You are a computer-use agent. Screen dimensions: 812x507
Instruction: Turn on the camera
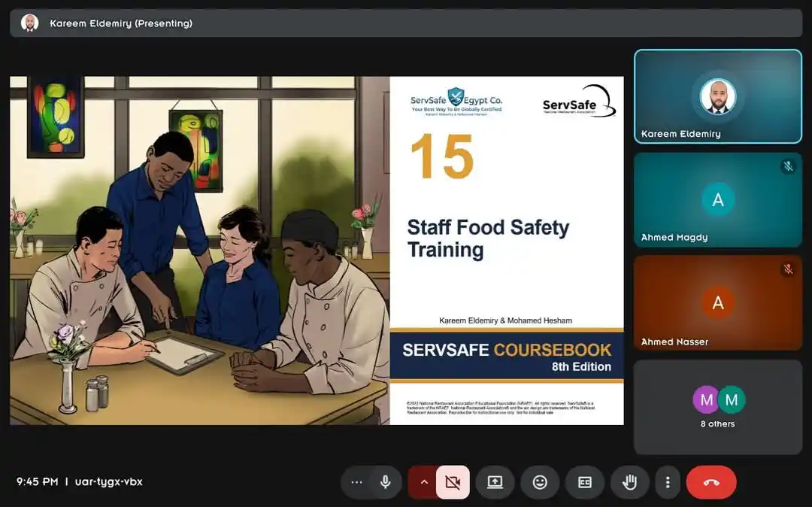453,483
